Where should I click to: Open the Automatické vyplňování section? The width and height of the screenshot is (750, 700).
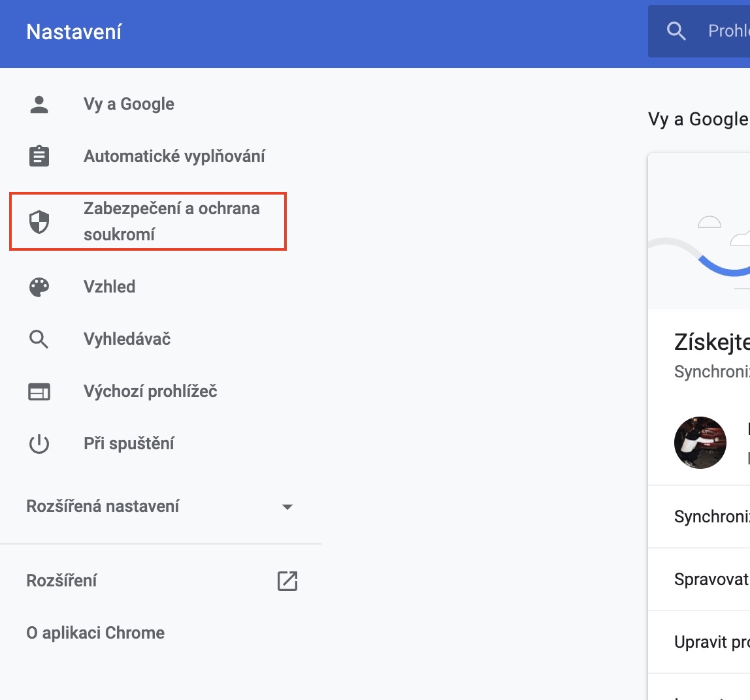(174, 157)
